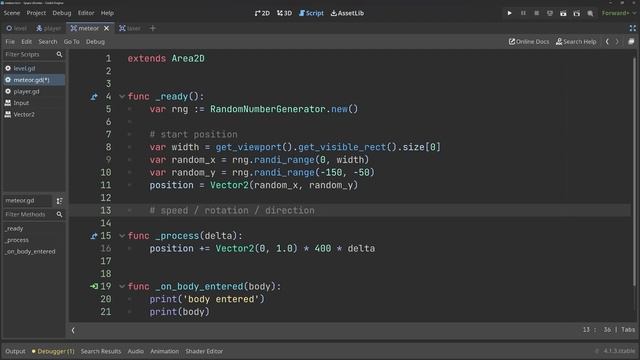Open the Scene menu
Screen dimensions: 640x360
12,13
